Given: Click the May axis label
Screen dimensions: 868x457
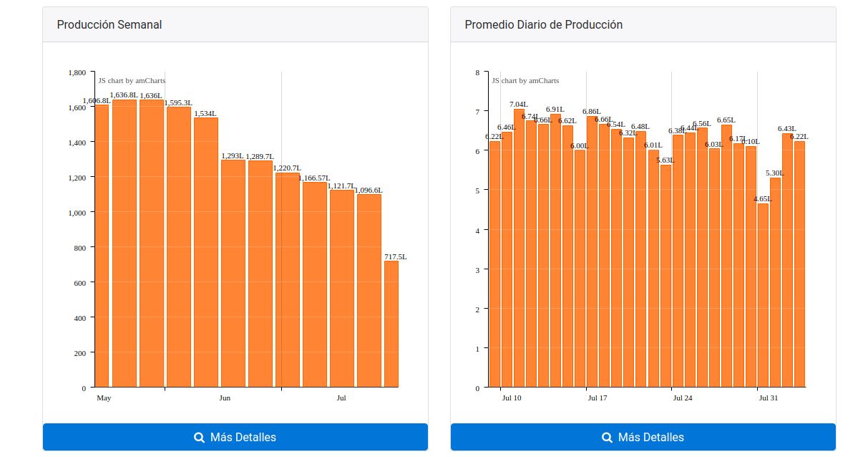Looking at the screenshot, I should (x=104, y=398).
